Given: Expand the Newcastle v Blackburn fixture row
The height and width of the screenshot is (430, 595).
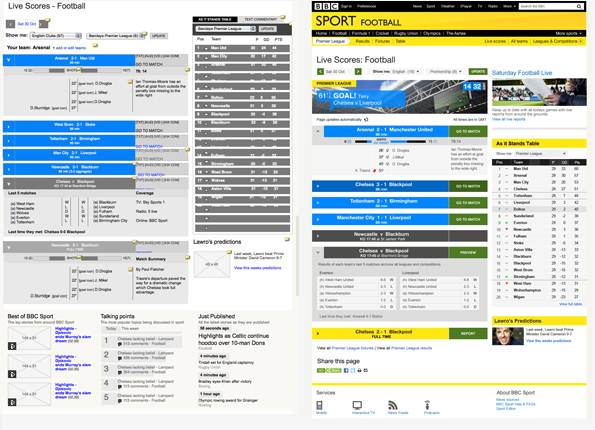Looking at the screenshot, I should pyautogui.click(x=318, y=236).
